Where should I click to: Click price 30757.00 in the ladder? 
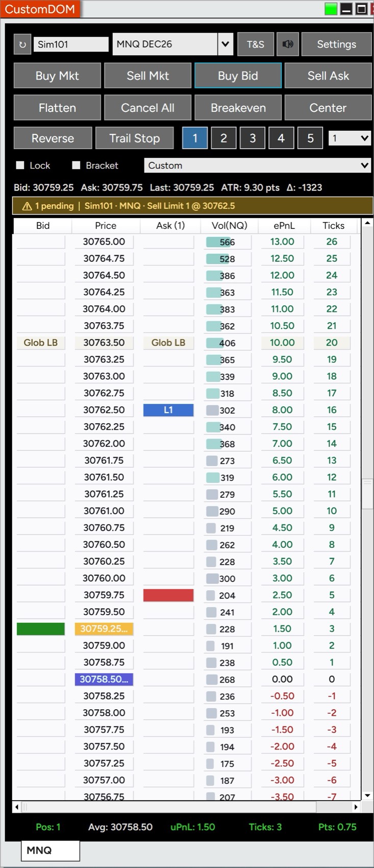click(104, 781)
